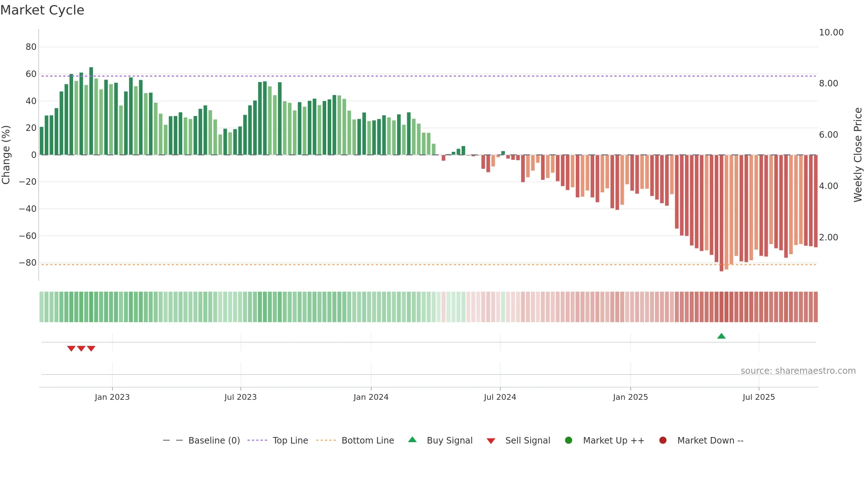Viewport: 868px width, 488px height.
Task: Click the 60 tick on the Change axis
Action: tap(31, 74)
